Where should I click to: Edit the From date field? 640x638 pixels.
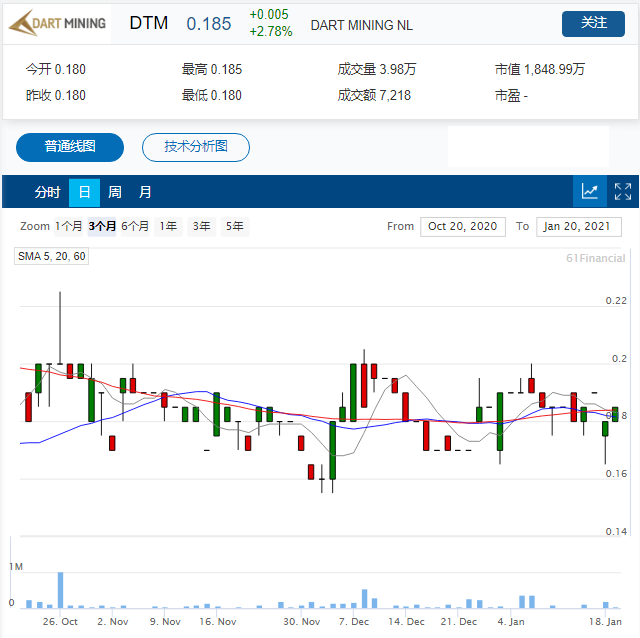[x=463, y=227]
